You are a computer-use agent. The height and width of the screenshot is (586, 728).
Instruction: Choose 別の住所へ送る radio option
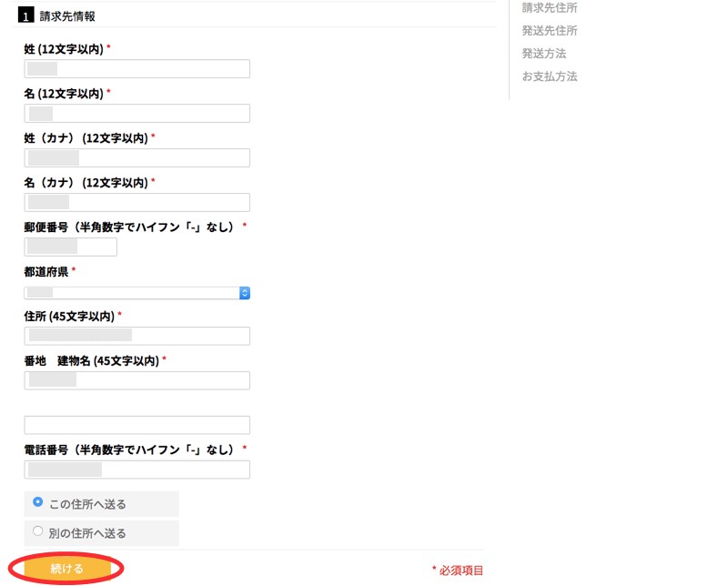(37, 532)
